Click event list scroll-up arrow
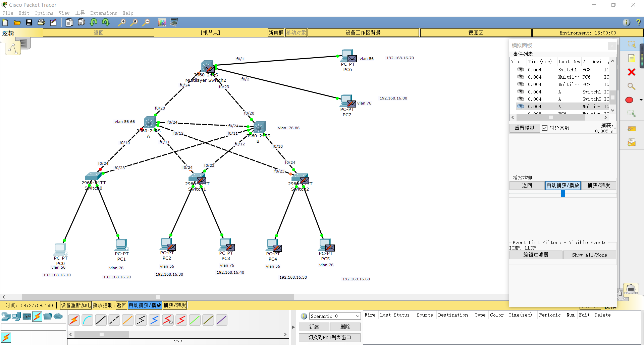The image size is (644, 345). coord(613,61)
